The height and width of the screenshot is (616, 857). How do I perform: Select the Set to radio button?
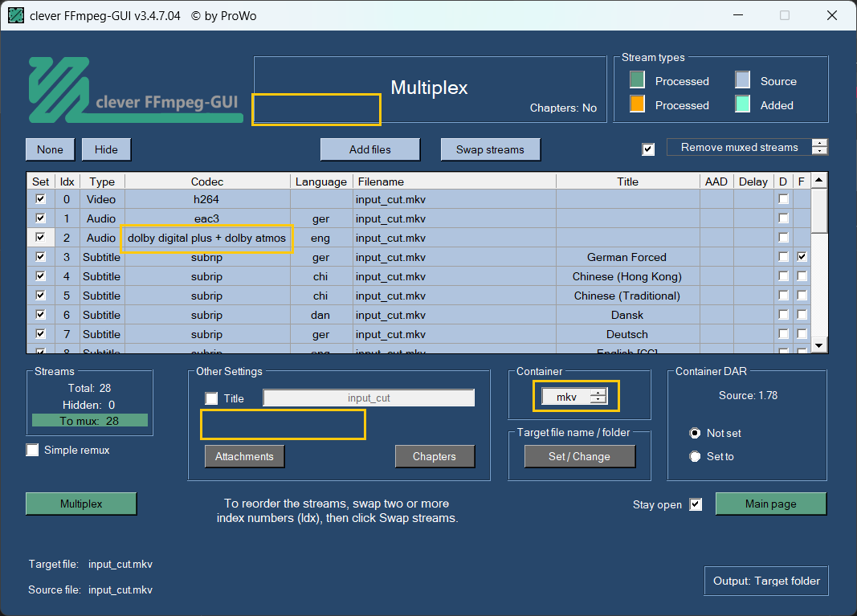click(x=696, y=456)
